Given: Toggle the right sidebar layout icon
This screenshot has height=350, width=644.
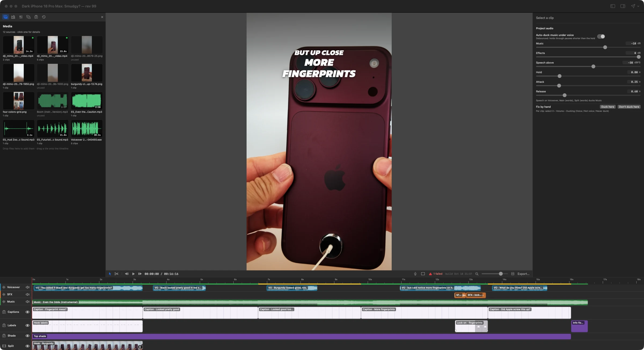Looking at the screenshot, I should click(623, 6).
